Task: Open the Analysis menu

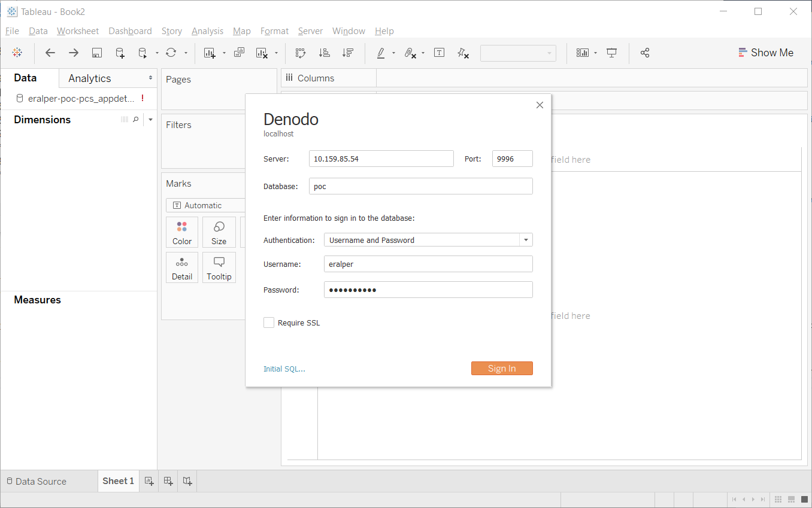Action: coord(207,31)
